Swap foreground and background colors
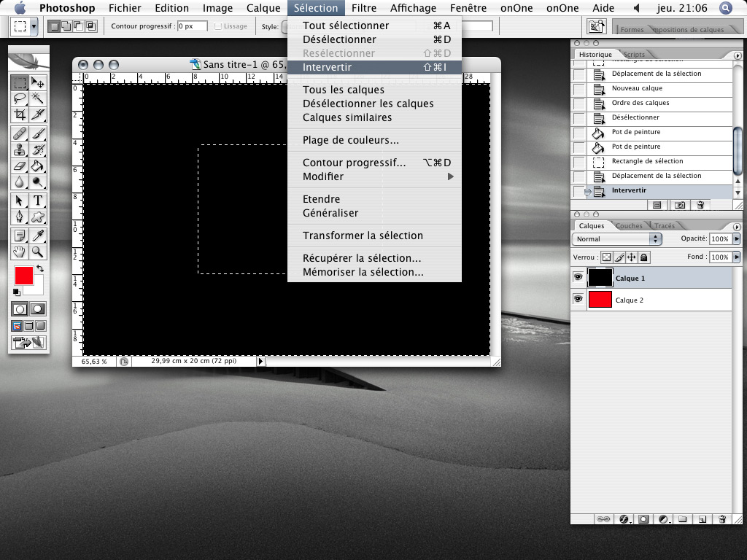747x560 pixels. [x=40, y=268]
